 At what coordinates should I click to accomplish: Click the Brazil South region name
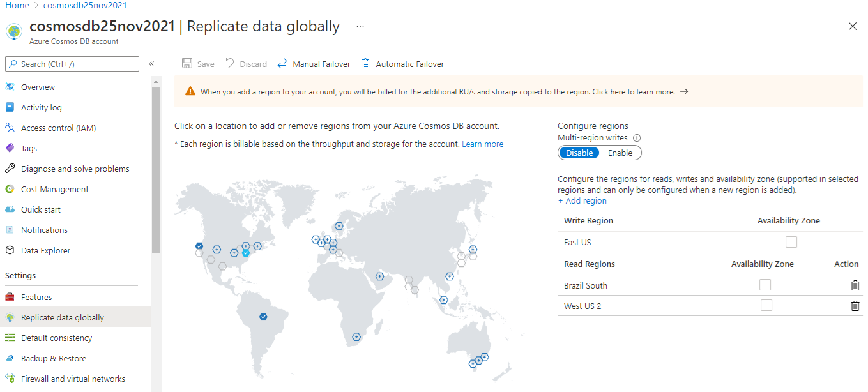coord(586,285)
